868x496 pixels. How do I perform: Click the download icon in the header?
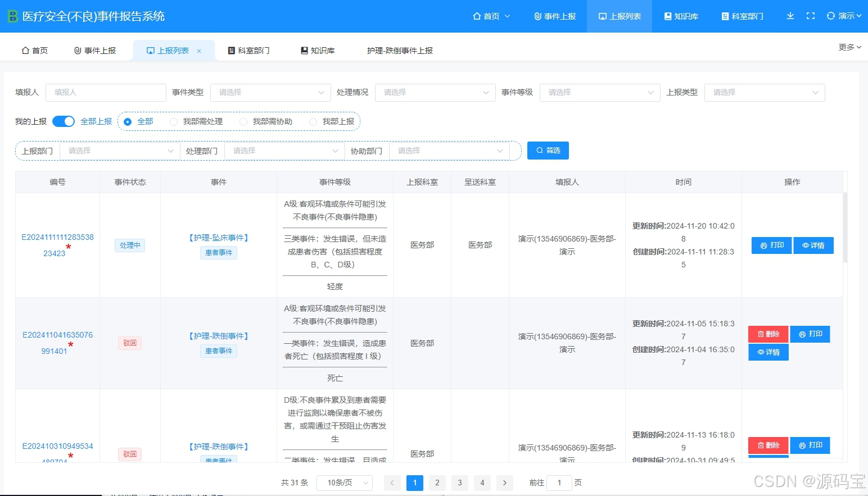point(790,16)
